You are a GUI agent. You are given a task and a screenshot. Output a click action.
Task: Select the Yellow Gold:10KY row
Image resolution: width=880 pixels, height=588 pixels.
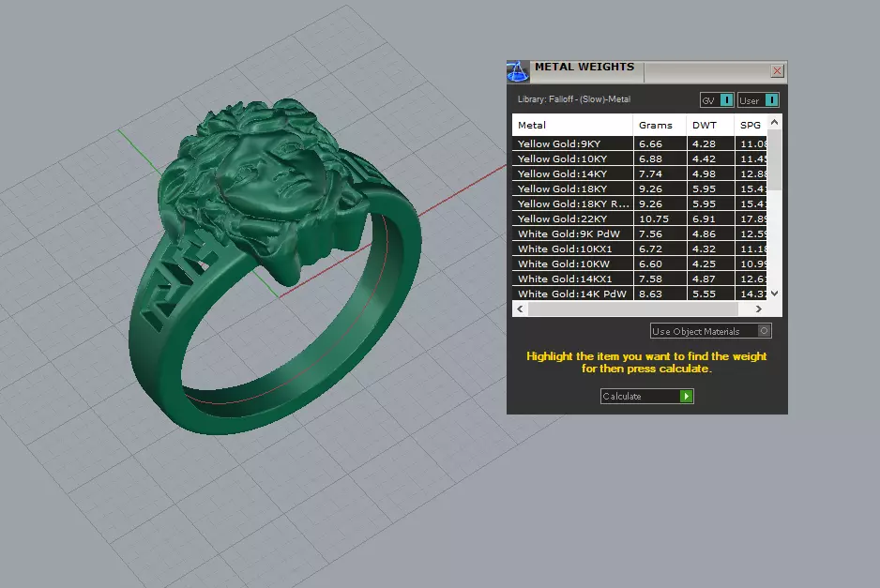[639, 158]
